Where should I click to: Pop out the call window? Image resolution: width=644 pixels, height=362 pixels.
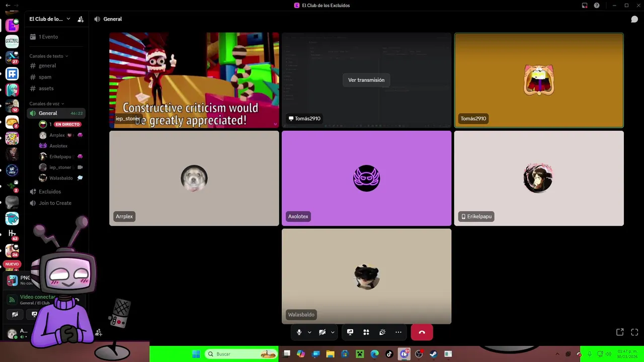(620, 332)
